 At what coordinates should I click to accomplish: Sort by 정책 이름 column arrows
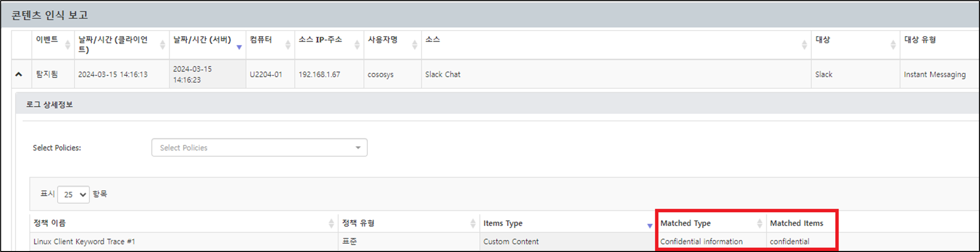pos(332,223)
